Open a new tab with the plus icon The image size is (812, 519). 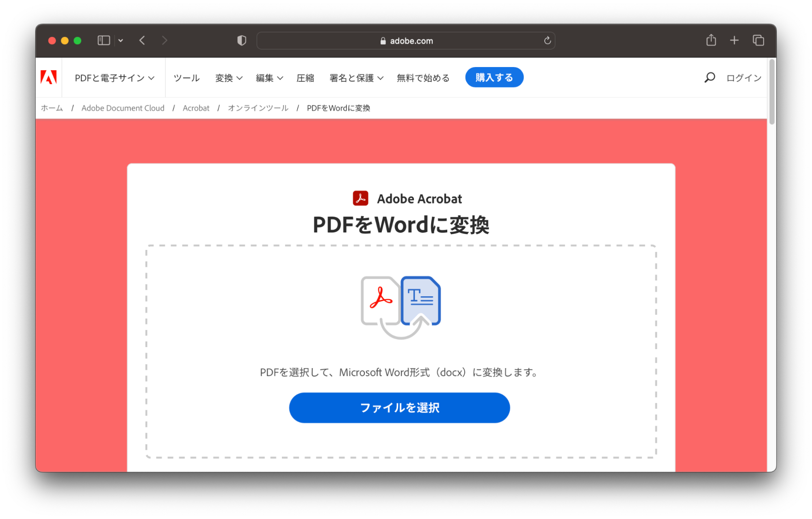coord(734,40)
